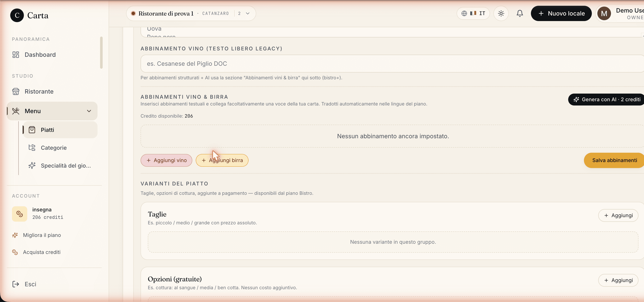Add a wine with Aggiungi vino

coord(166,160)
